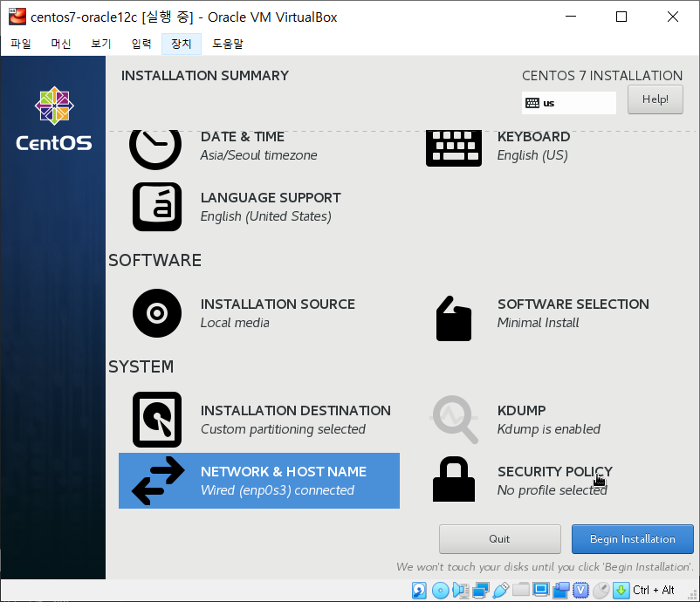
Task: Click the Begin Installation button
Action: (633, 539)
